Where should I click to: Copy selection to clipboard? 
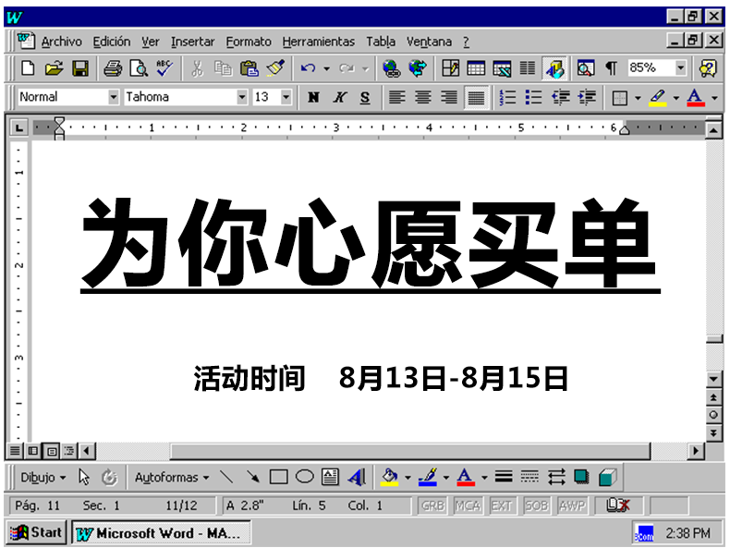click(x=224, y=69)
